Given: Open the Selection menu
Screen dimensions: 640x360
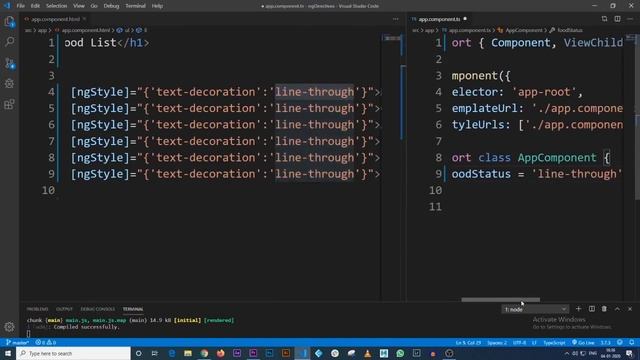Looking at the screenshot, I should (x=56, y=6).
